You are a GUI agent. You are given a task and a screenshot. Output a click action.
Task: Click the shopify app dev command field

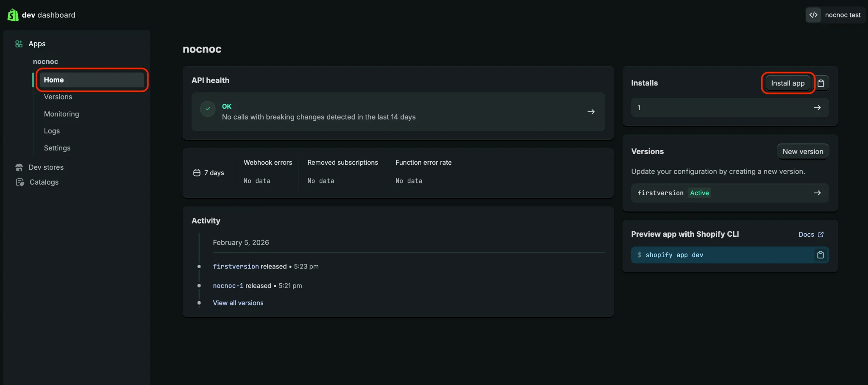[730, 255]
